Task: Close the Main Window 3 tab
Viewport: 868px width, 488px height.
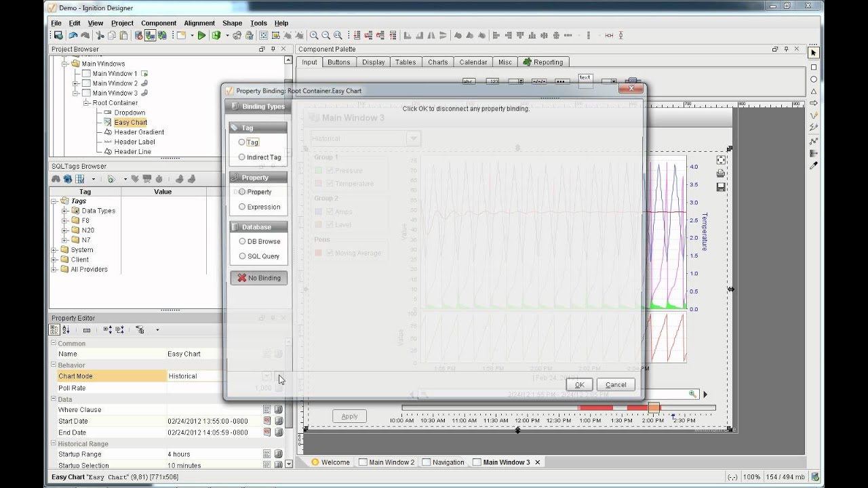Action: (x=538, y=462)
